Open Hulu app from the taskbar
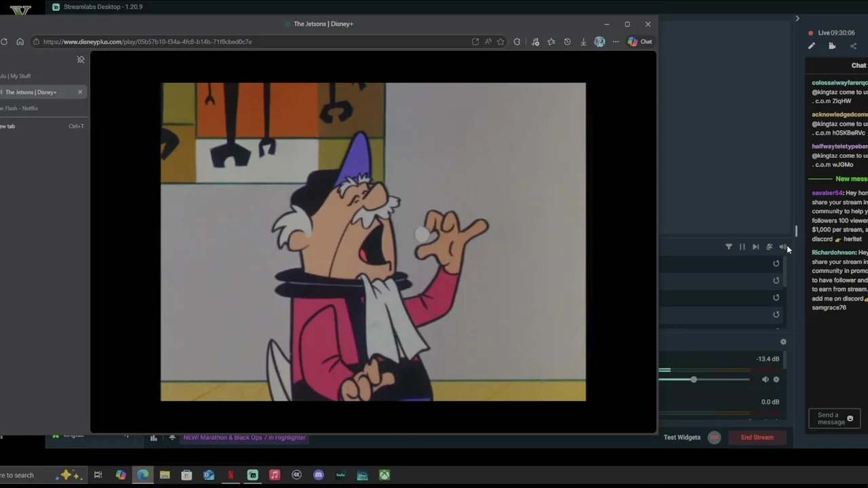Viewport: 868px width, 488px height. pyautogui.click(x=340, y=475)
